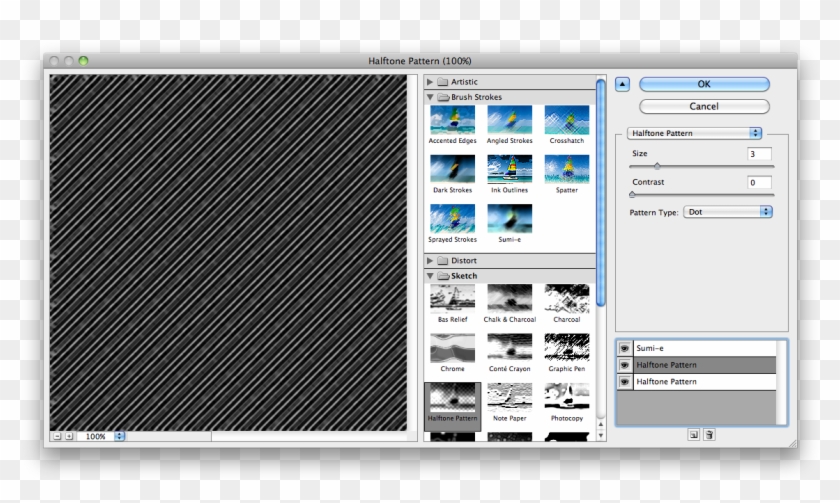The image size is (840, 503).
Task: Click the Size slider handle
Action: tap(657, 166)
